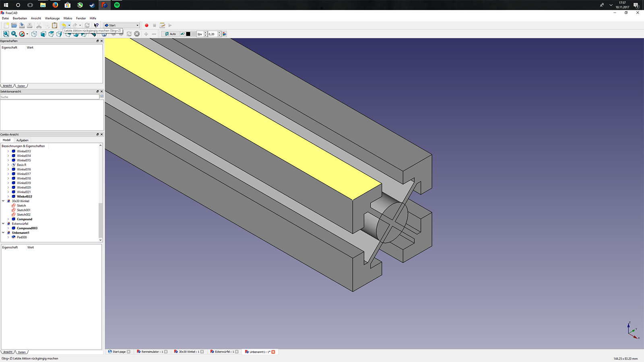This screenshot has width=644, height=362.
Task: Open the macro editor notepad icon
Action: 162,25
